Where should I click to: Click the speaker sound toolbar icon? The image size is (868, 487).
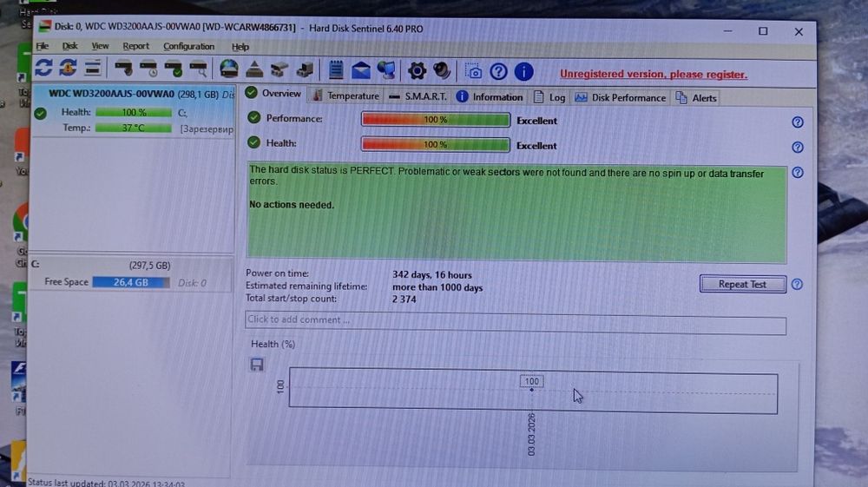click(442, 70)
